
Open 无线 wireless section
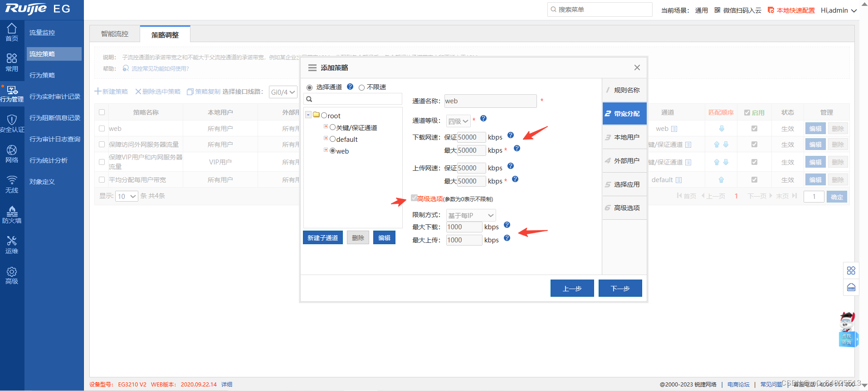[12, 184]
